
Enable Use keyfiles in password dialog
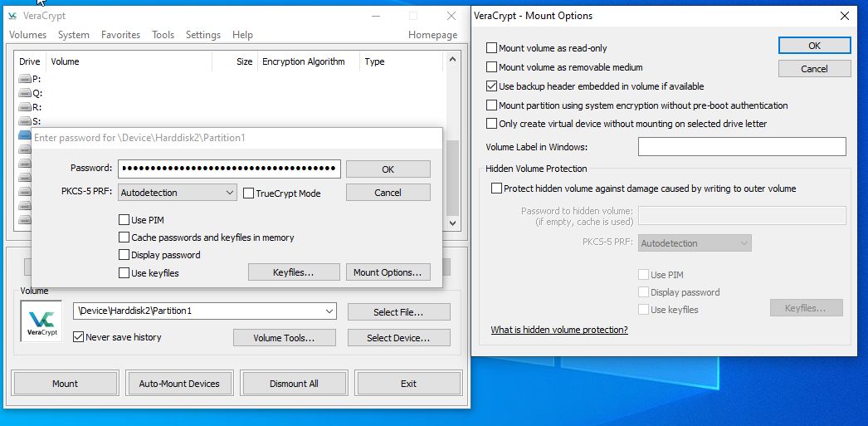(124, 273)
